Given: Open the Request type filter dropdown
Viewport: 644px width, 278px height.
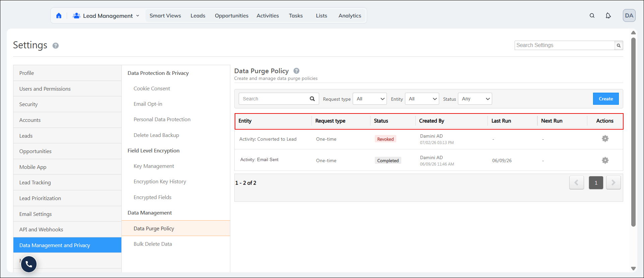Looking at the screenshot, I should pos(370,99).
